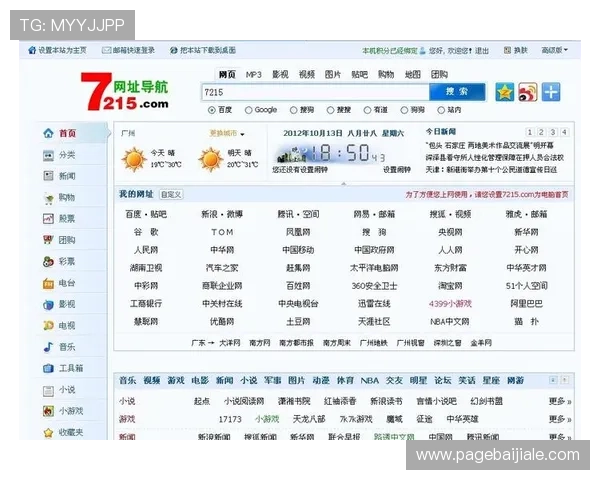Open the 电台 radio sidebar icon
The height and width of the screenshot is (480, 600).
pyautogui.click(x=48, y=283)
